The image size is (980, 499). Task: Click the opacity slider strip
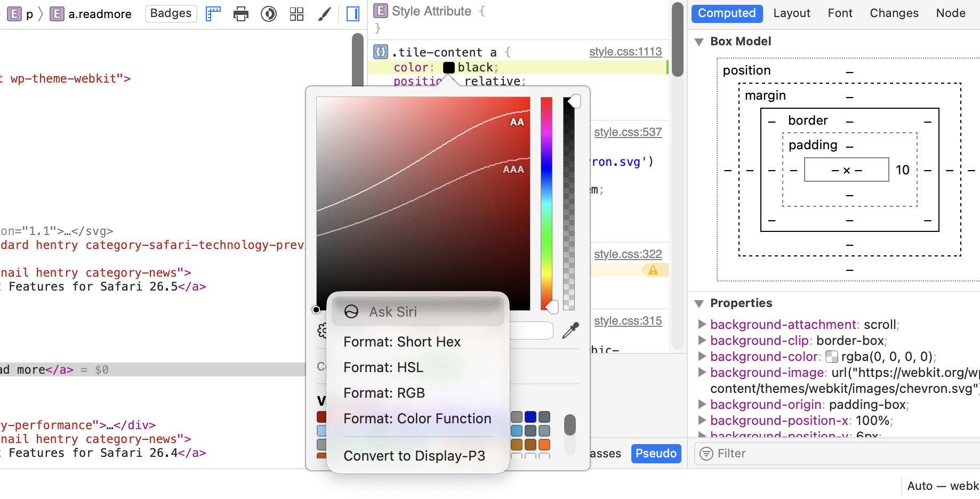coord(569,203)
